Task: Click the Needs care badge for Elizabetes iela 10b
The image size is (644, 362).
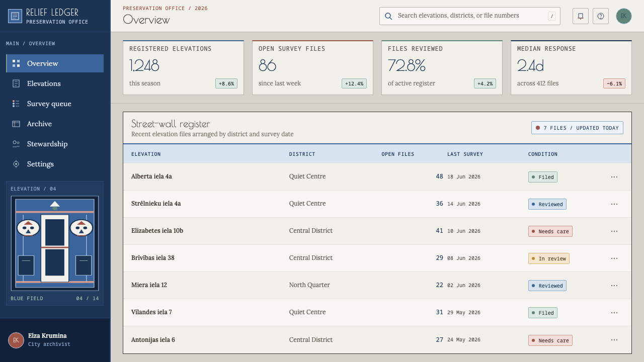Action: 550,231
